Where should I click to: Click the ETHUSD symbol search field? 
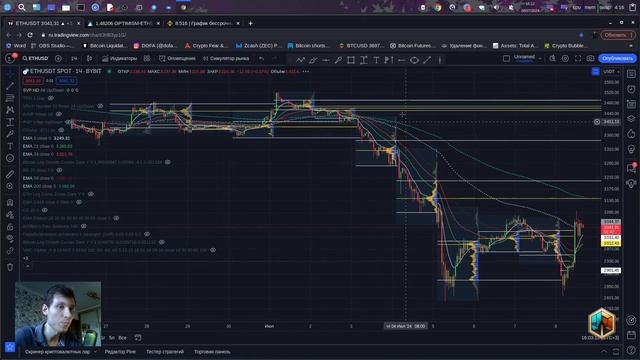[35, 59]
